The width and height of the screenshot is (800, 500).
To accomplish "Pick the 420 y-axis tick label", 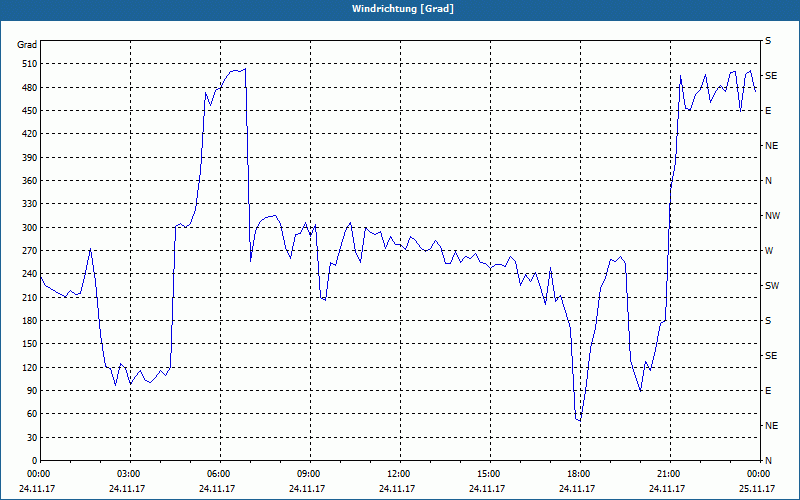I will click(30, 134).
